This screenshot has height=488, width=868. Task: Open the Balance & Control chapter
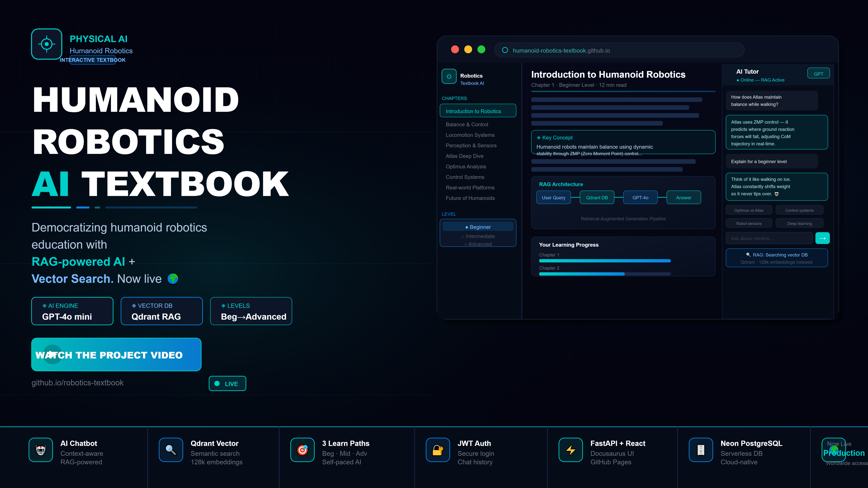coord(467,124)
